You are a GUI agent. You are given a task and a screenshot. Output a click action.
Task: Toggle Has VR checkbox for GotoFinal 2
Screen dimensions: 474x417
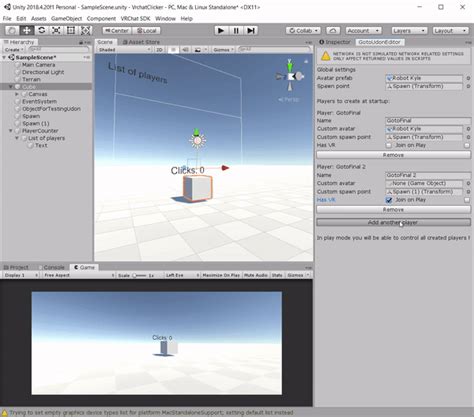[389, 200]
